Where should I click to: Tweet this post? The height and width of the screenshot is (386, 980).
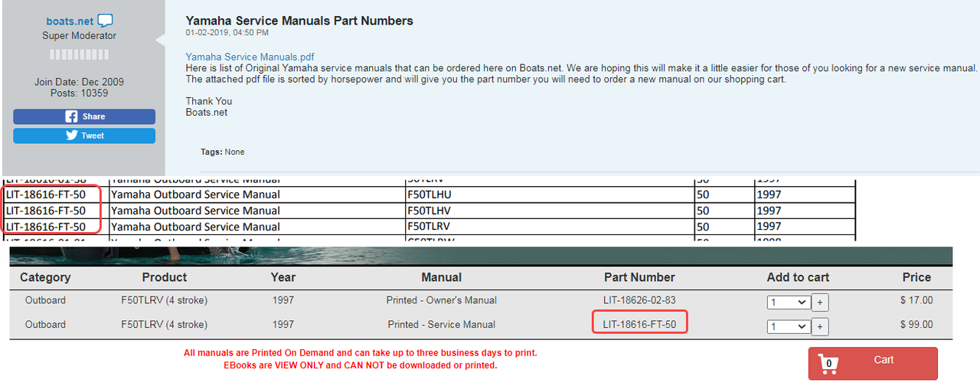coord(84,136)
